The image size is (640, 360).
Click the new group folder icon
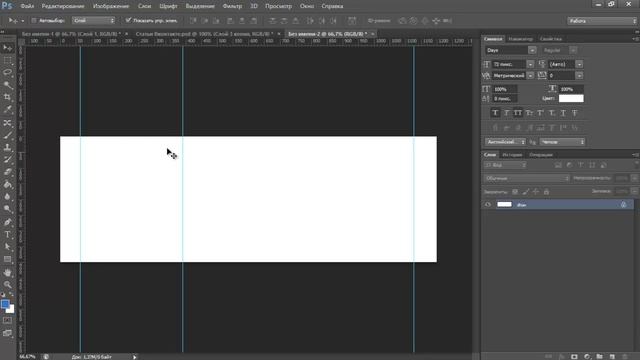(599, 356)
